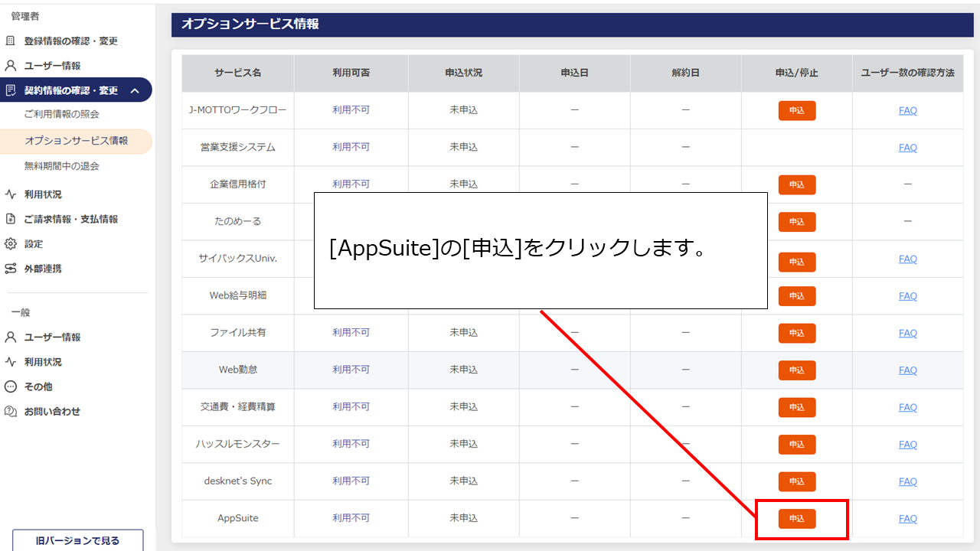Open the ご請求情報・支払情報 icon
The height and width of the screenshot is (551, 980).
tap(11, 218)
